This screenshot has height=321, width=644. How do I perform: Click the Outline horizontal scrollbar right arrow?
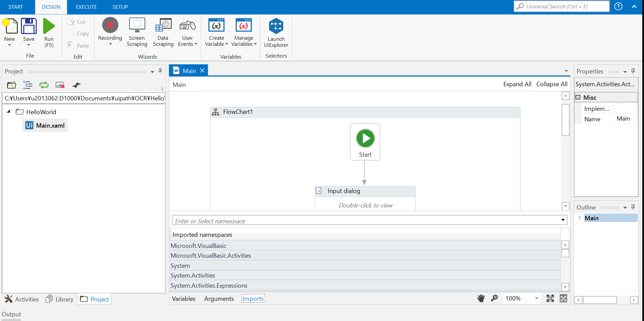point(634,299)
